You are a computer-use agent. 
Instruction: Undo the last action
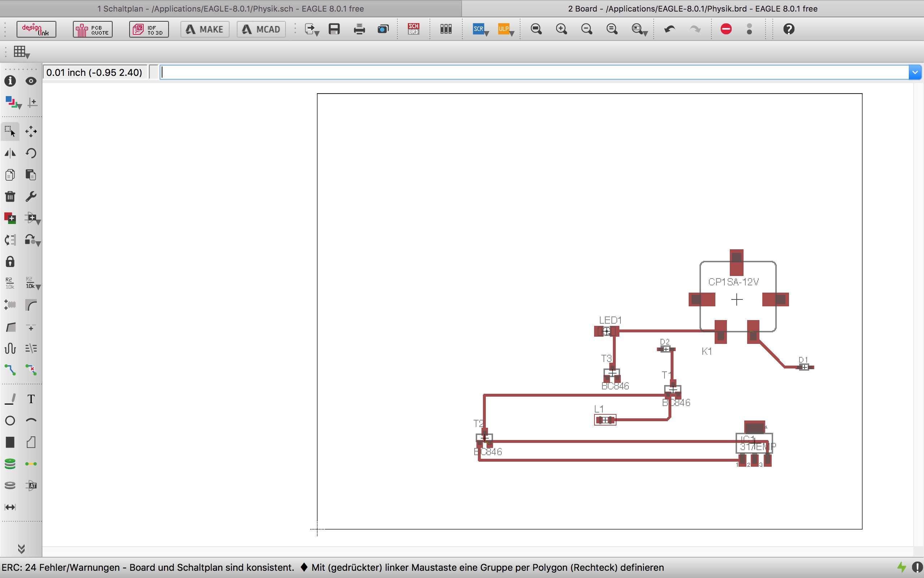click(670, 29)
